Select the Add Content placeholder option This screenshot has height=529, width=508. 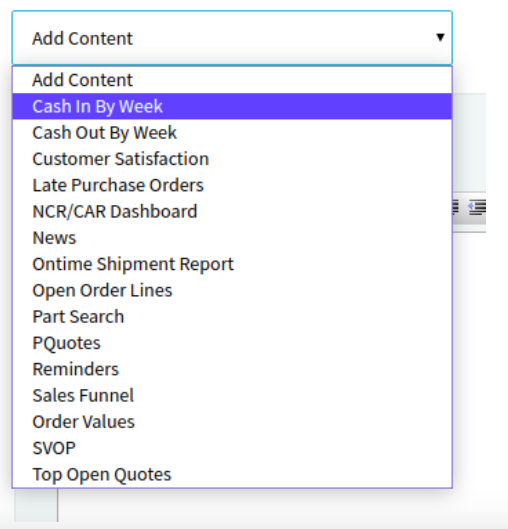232,80
